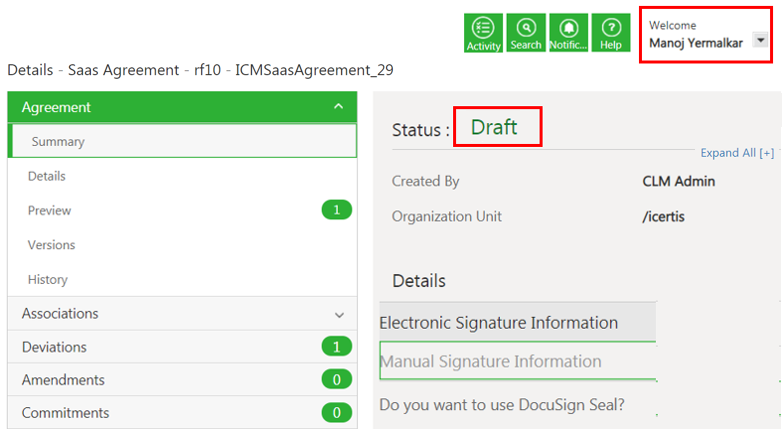The width and height of the screenshot is (782, 433).
Task: Select Summary in Agreement menu
Action: coord(58,142)
